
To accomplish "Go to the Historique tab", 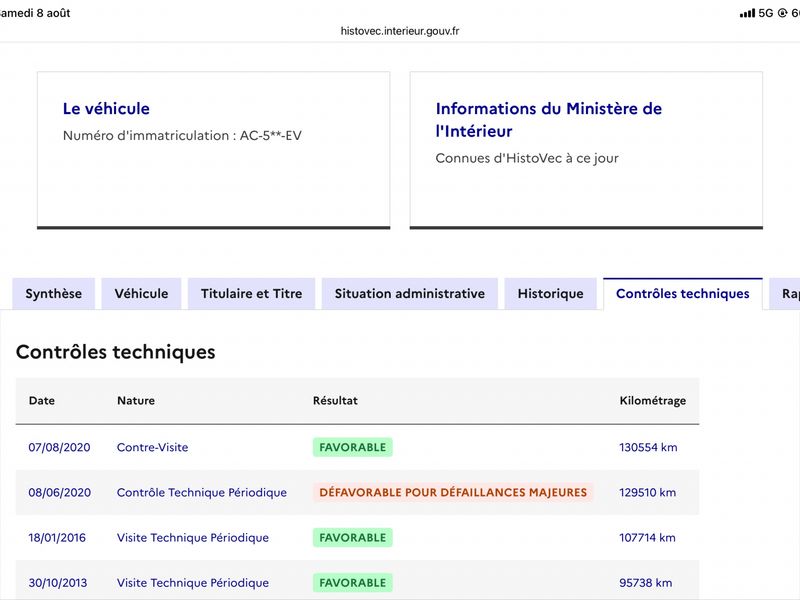I will pos(551,294).
